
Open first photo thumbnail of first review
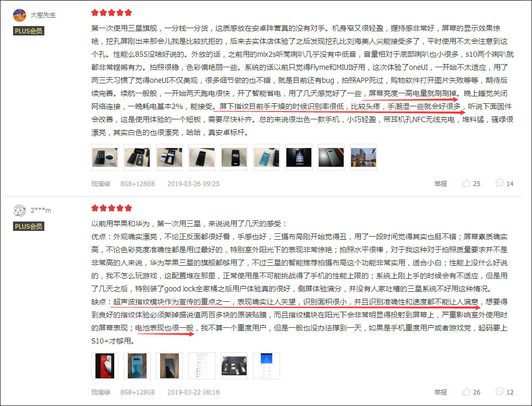tap(105, 157)
